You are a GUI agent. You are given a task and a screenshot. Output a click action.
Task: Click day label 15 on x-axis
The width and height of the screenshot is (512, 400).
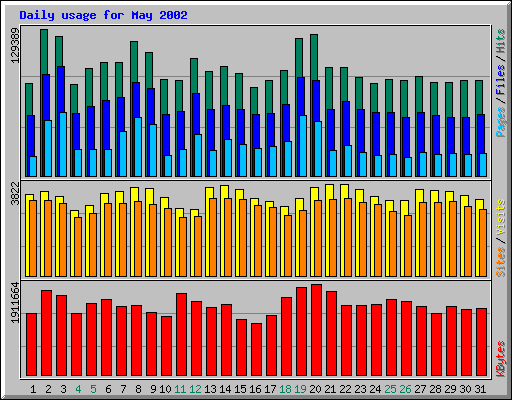tap(240, 389)
